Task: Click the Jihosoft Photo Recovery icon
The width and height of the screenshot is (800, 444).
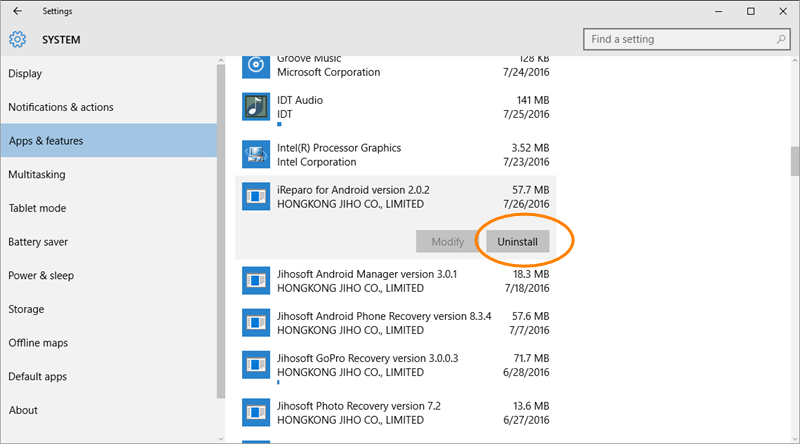Action: pyautogui.click(x=256, y=413)
